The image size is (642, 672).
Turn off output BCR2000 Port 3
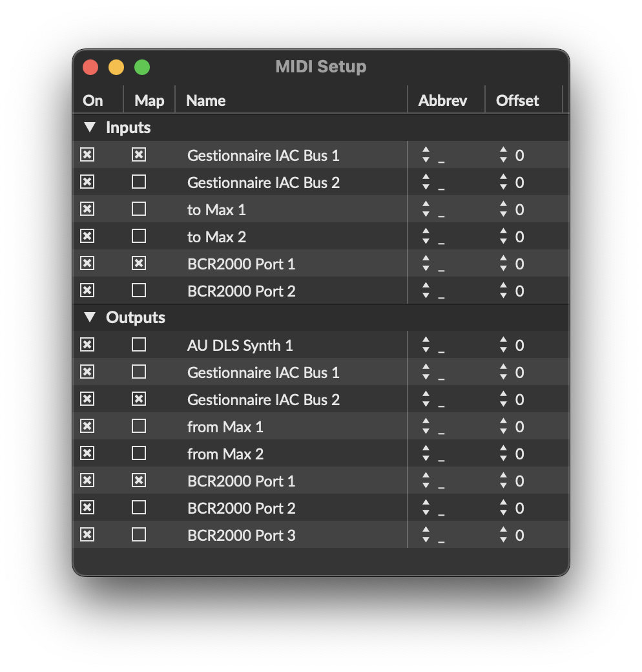tap(87, 535)
